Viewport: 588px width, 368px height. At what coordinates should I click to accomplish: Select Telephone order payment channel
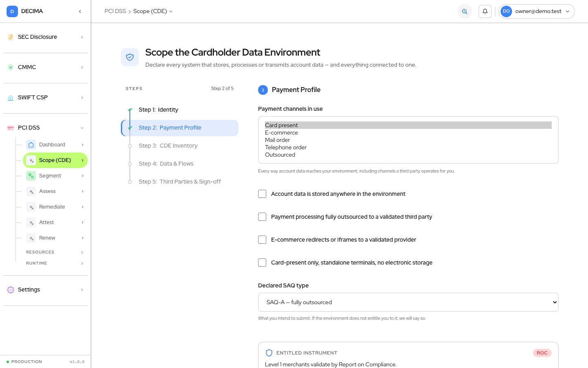[408, 147]
